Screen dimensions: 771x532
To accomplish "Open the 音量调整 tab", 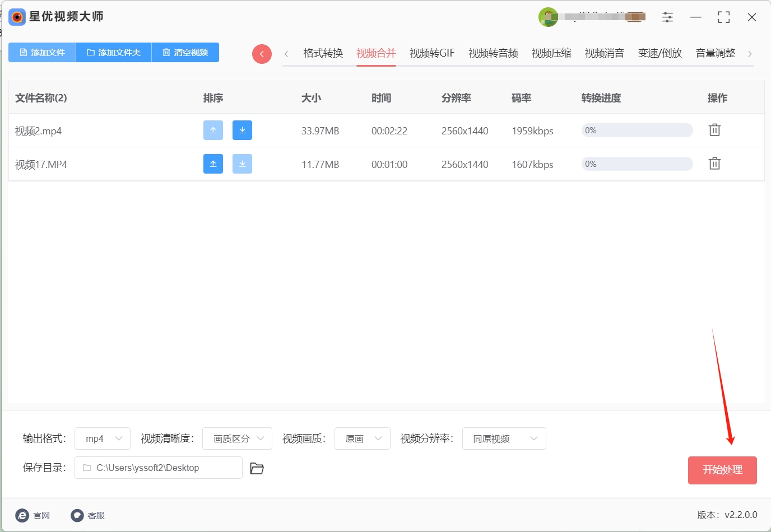I will coord(716,53).
